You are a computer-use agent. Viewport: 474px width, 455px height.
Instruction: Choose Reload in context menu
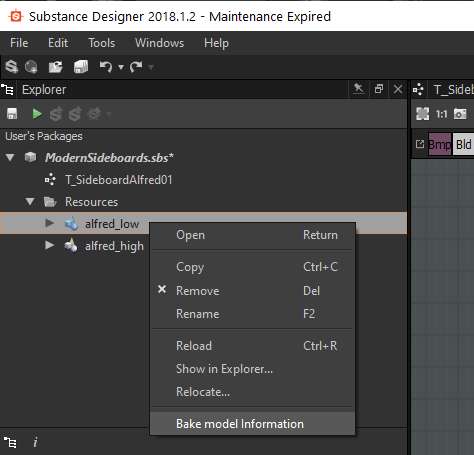pos(252,346)
